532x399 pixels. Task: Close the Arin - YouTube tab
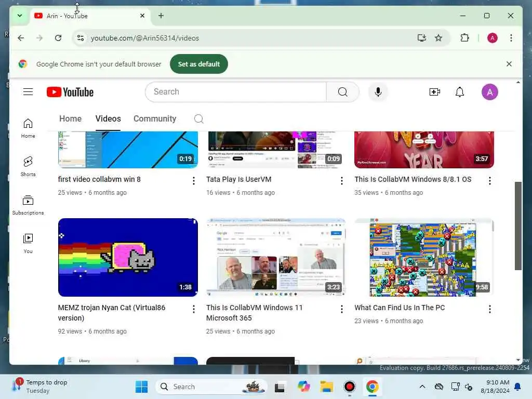(x=142, y=16)
